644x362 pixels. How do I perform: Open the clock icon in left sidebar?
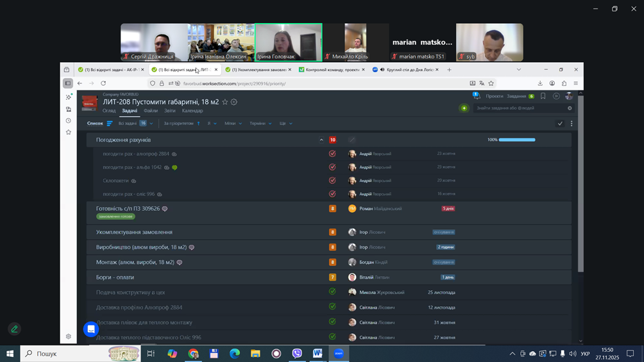69,120
